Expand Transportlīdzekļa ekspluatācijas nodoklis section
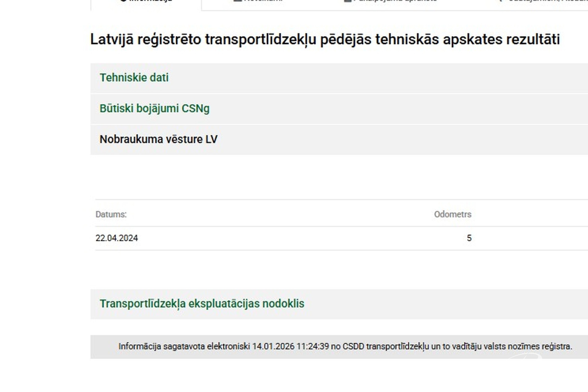 click(202, 304)
